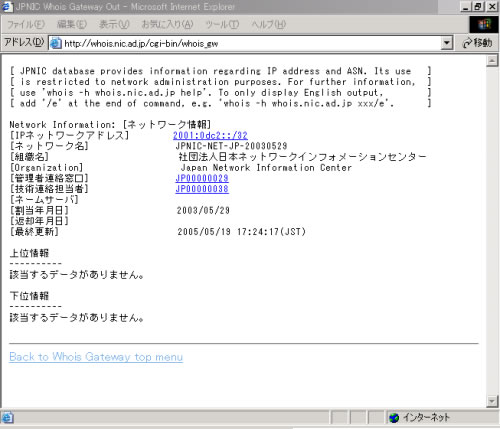500x429 pixels.
Task: Click the Japan Network Information Center text
Action: (266, 167)
